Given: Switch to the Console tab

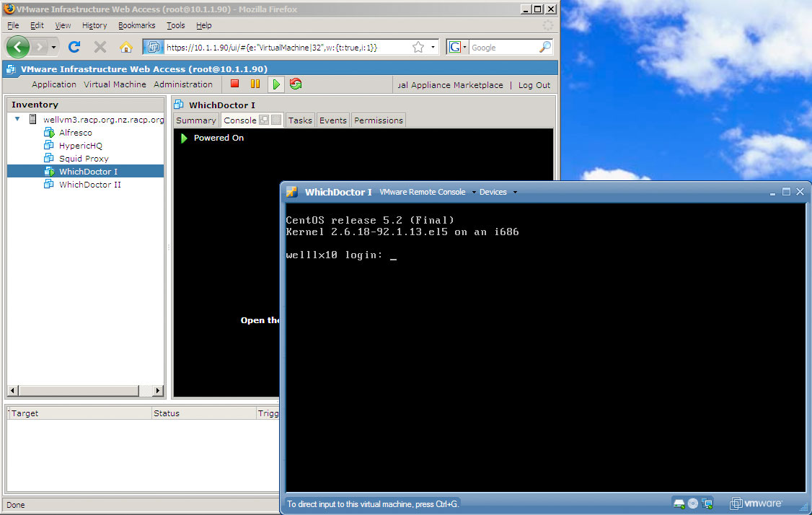Looking at the screenshot, I should tap(239, 120).
